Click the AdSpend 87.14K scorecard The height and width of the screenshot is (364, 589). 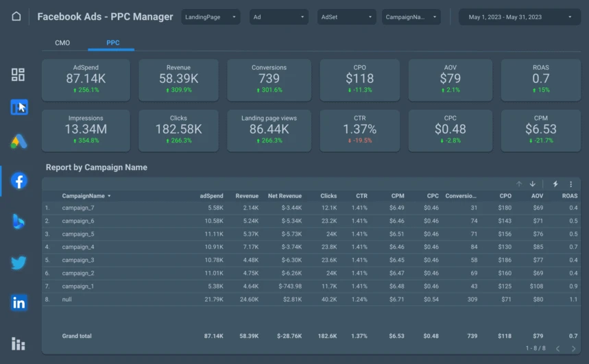pos(86,80)
